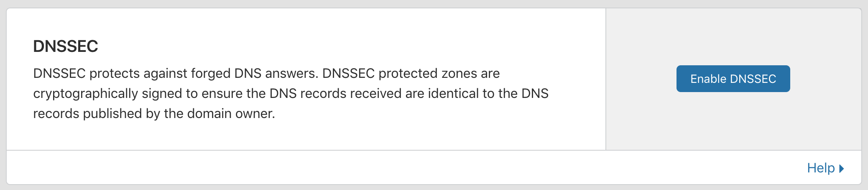Click the Enable DNSSEC button
This screenshot has height=190, width=868.
pos(733,79)
